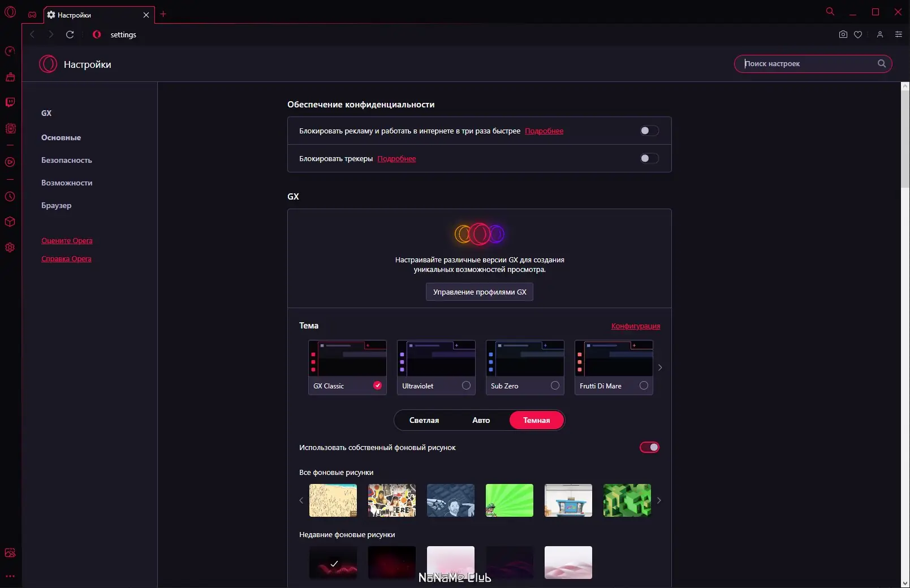Screen dimensions: 910x588
Task: Choose the bright green rays wallpaper
Action: (510, 500)
